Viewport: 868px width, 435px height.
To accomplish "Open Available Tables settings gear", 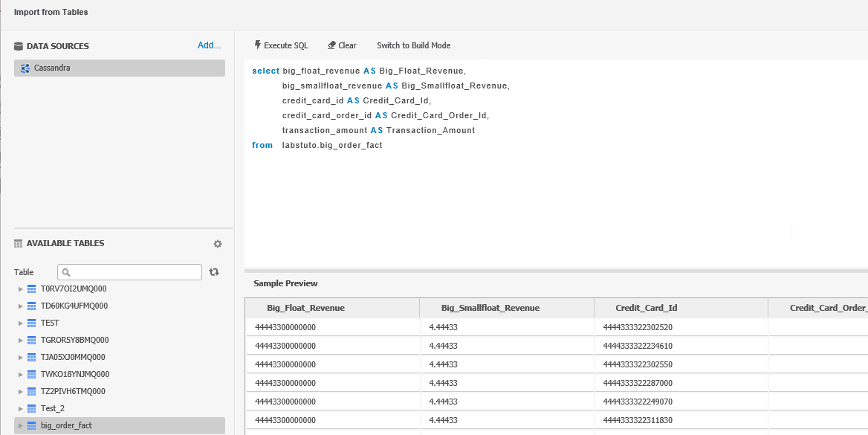I will pyautogui.click(x=218, y=244).
